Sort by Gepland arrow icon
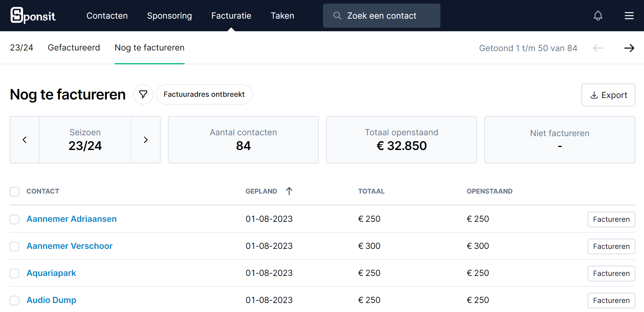Viewport: 644px width, 312px height. 289,191
